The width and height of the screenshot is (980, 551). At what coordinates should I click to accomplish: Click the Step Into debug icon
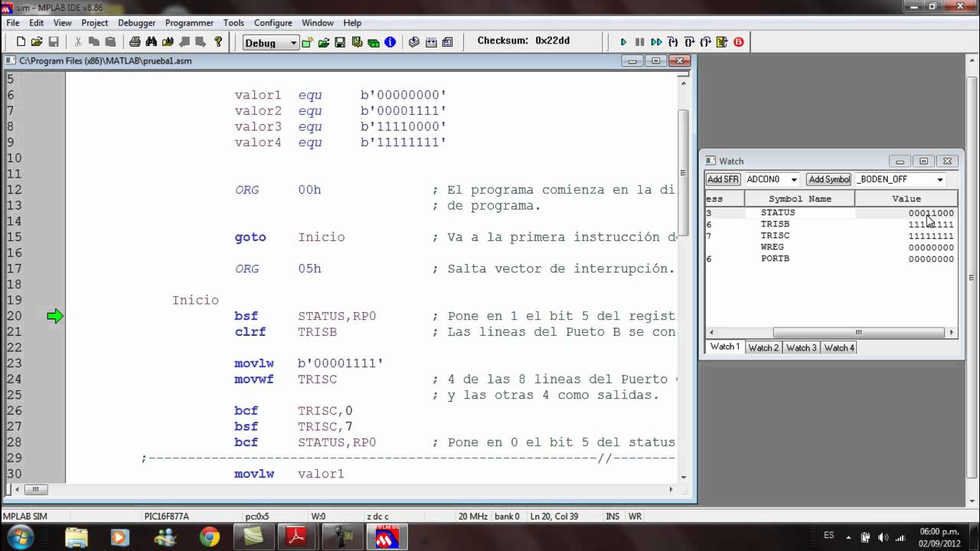pyautogui.click(x=672, y=42)
